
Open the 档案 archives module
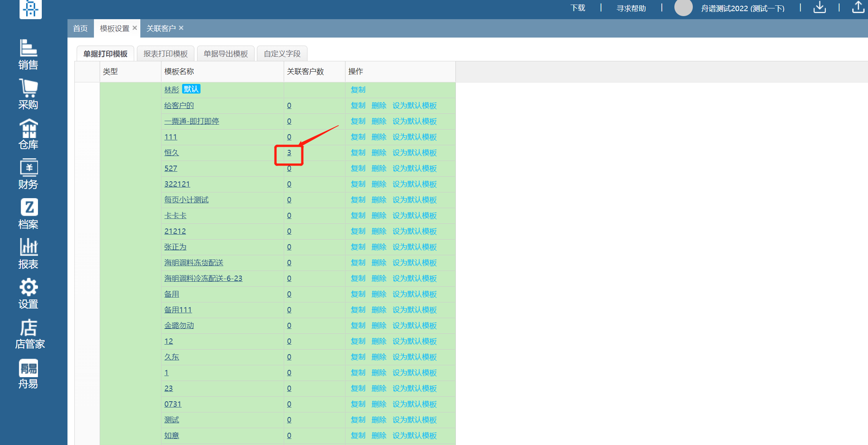coord(28,214)
